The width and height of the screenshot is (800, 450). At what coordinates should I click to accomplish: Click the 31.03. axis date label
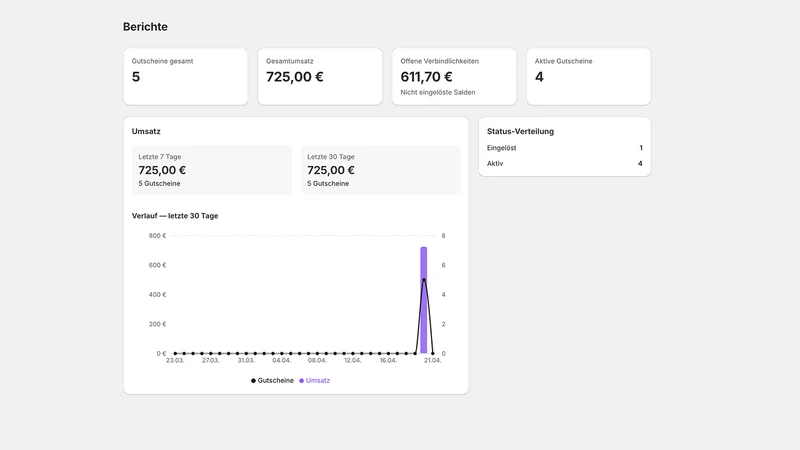click(246, 360)
